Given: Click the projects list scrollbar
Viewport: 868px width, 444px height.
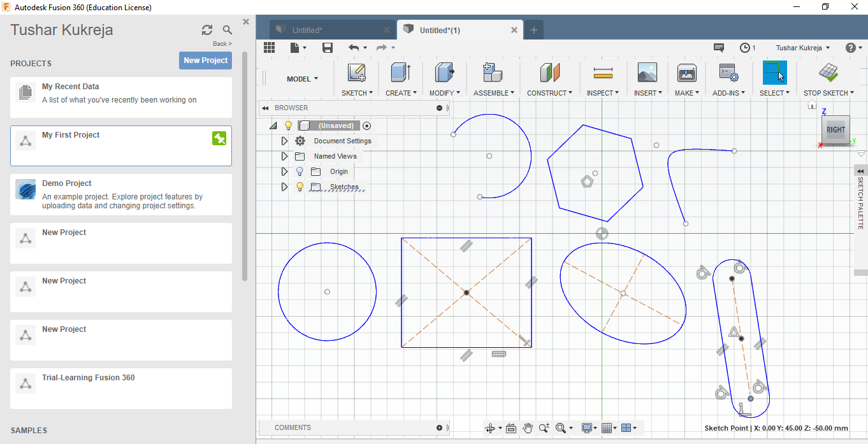Looking at the screenshot, I should click(245, 166).
